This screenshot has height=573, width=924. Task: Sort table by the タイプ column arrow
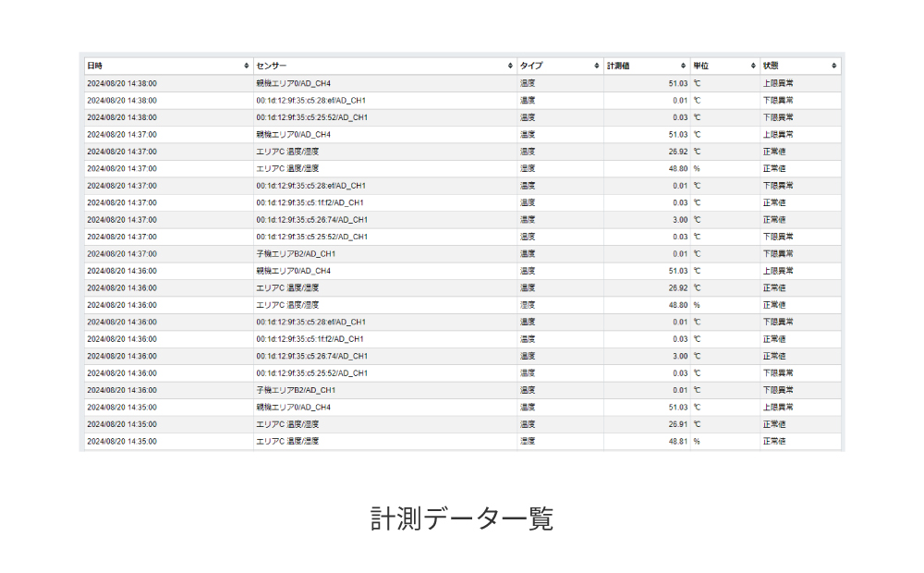tap(596, 66)
